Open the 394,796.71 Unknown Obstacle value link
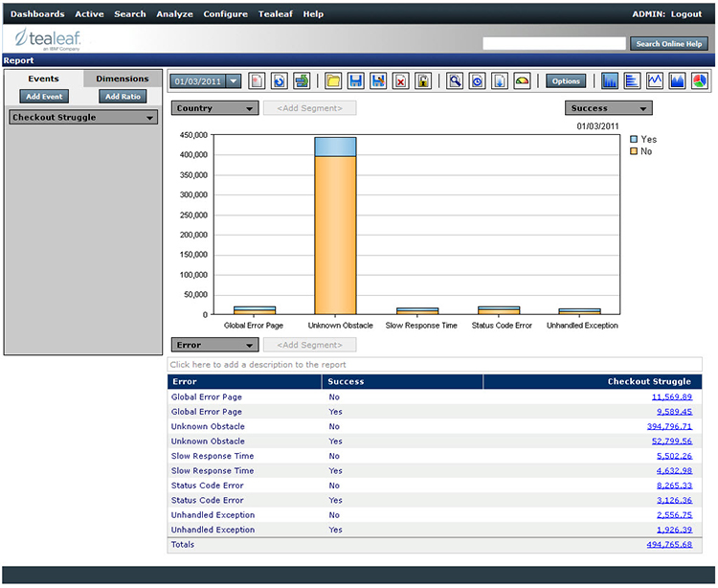This screenshot has width=718, height=588. 669,426
